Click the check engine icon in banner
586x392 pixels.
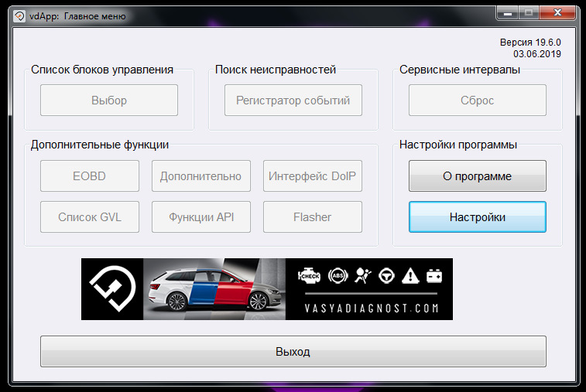[x=309, y=276]
